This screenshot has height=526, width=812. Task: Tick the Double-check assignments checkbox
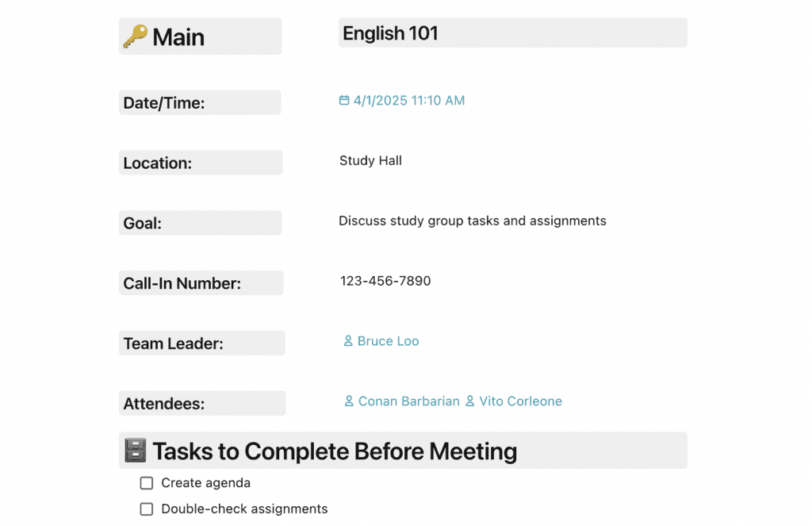147,509
